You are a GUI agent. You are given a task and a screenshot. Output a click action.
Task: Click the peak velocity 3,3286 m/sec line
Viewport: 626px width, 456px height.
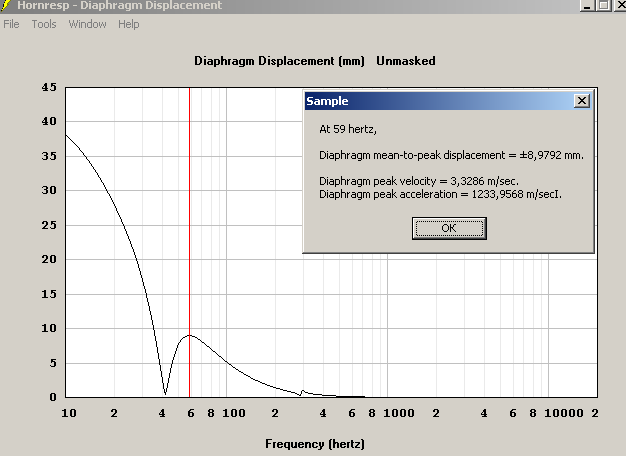(x=419, y=181)
